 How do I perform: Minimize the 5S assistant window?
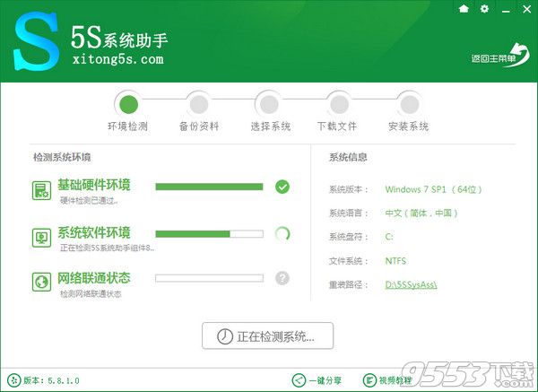(506, 10)
